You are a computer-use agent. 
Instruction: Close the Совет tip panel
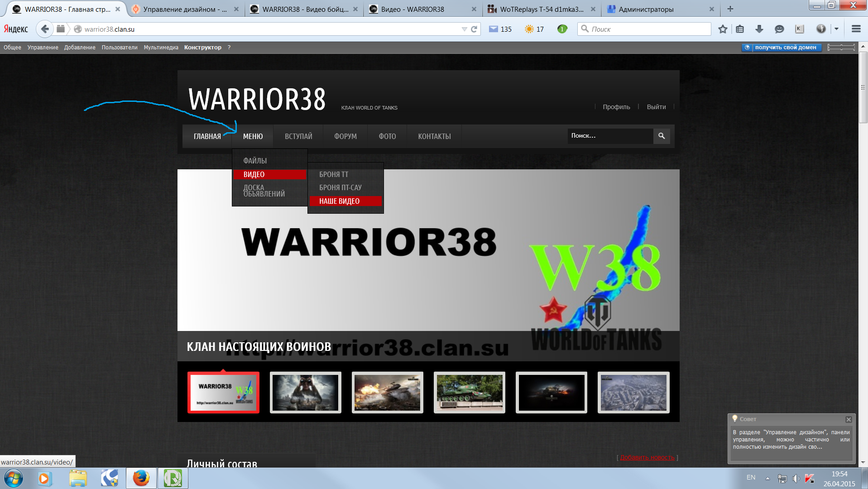[849, 419]
